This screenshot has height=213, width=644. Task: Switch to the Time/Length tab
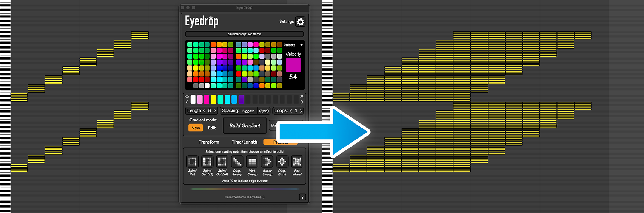click(x=244, y=142)
